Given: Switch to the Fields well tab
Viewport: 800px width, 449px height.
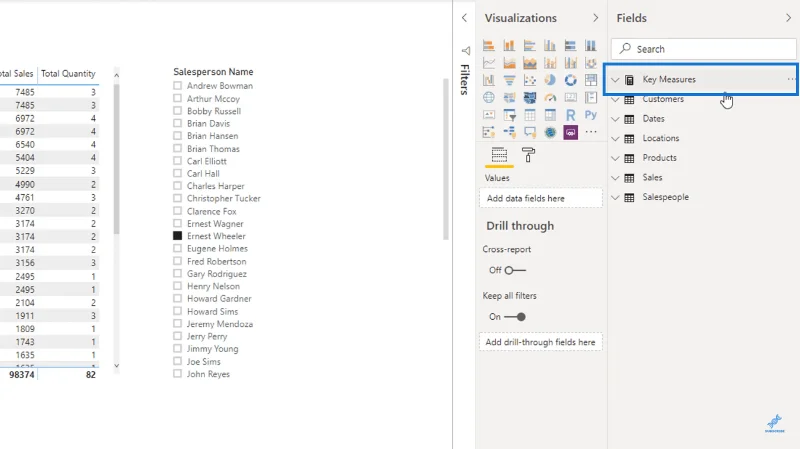Looking at the screenshot, I should (499, 155).
